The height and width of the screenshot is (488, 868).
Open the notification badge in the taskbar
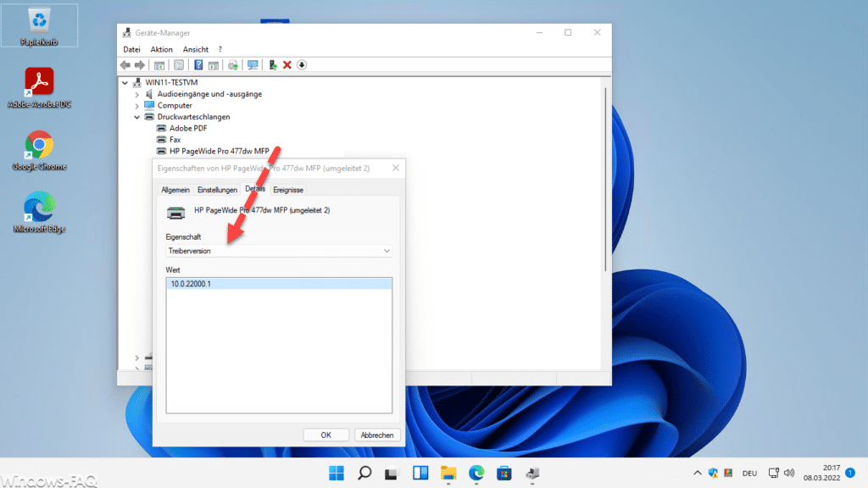click(x=850, y=473)
